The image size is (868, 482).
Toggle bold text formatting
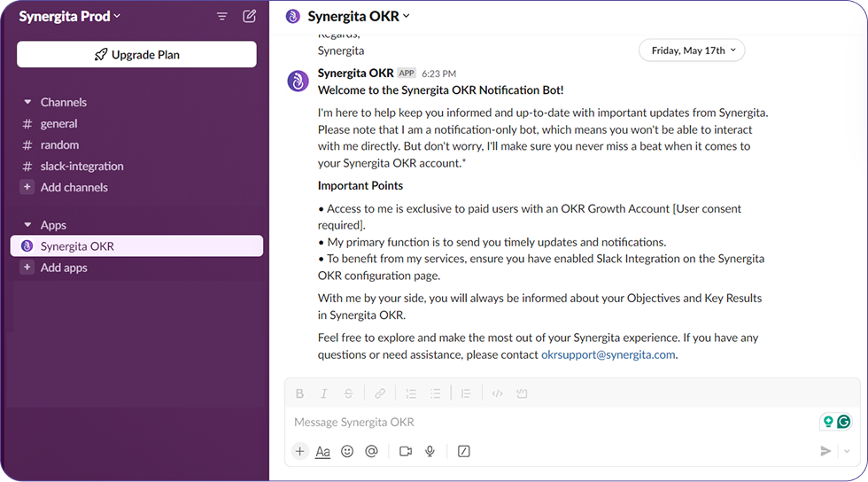tap(299, 393)
